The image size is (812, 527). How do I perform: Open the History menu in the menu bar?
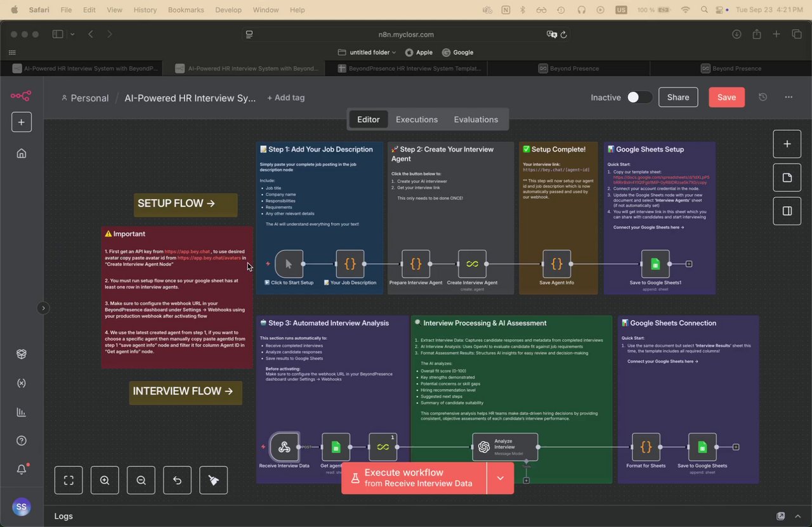pos(145,10)
